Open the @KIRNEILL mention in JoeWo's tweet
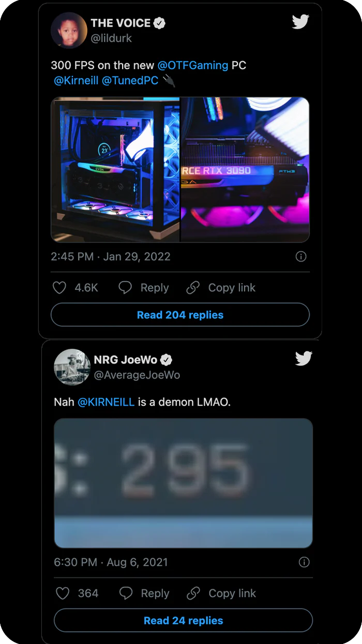This screenshot has height=644, width=362. [x=106, y=402]
